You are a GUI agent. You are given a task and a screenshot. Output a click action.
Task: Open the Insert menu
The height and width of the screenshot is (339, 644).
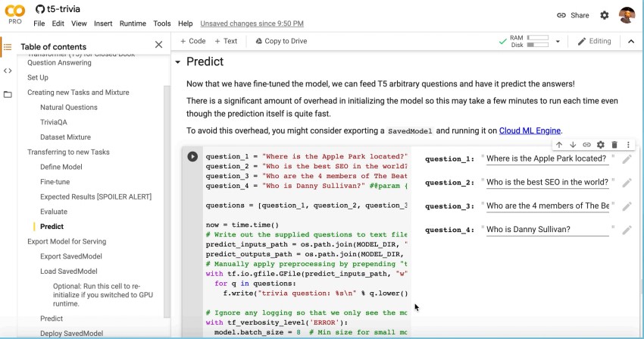102,24
